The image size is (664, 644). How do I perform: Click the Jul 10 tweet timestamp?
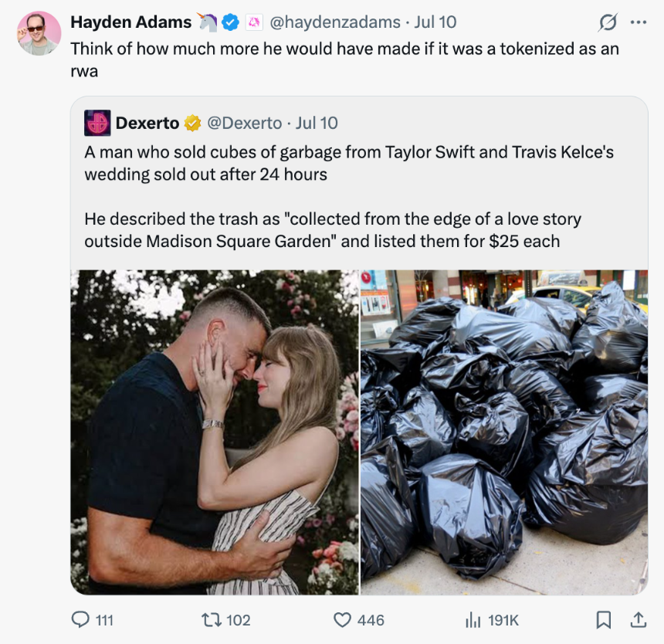435,22
